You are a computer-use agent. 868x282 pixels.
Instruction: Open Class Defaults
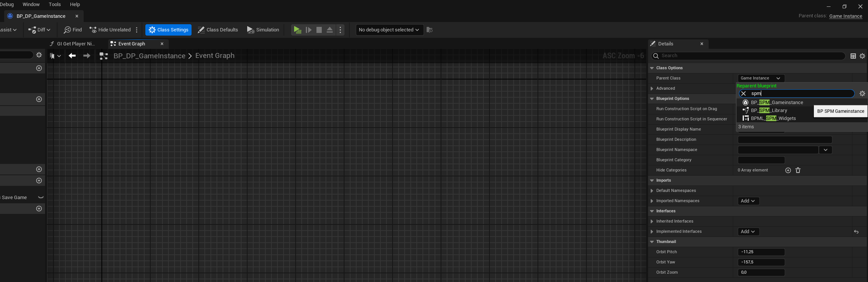coord(218,30)
